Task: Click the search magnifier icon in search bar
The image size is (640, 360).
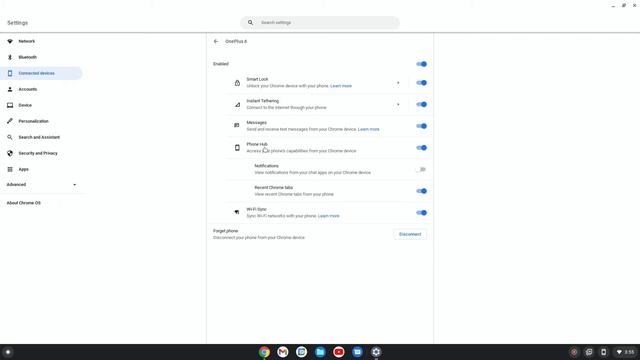Action: [x=250, y=22]
